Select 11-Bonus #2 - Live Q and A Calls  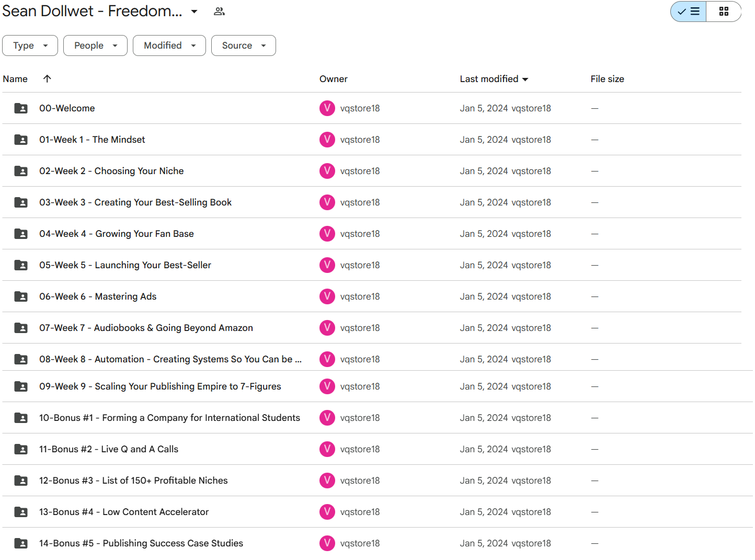109,449
